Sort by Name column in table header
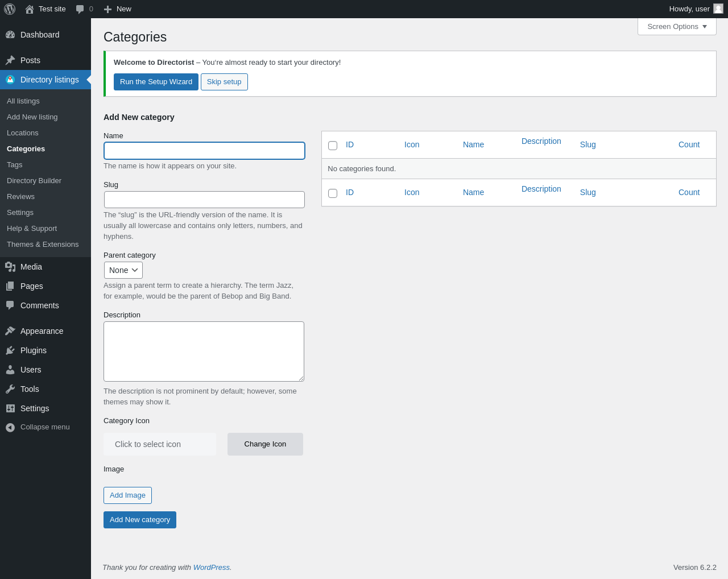Image resolution: width=728 pixels, height=579 pixels. pos(473,144)
